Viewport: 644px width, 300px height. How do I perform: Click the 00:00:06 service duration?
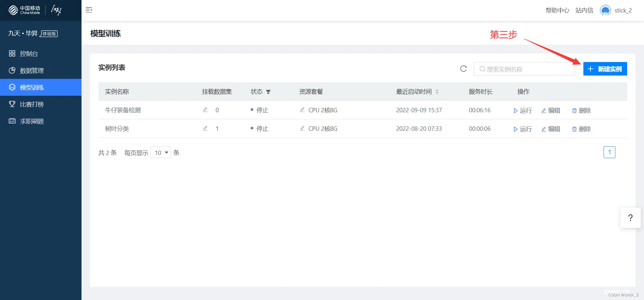pos(480,129)
